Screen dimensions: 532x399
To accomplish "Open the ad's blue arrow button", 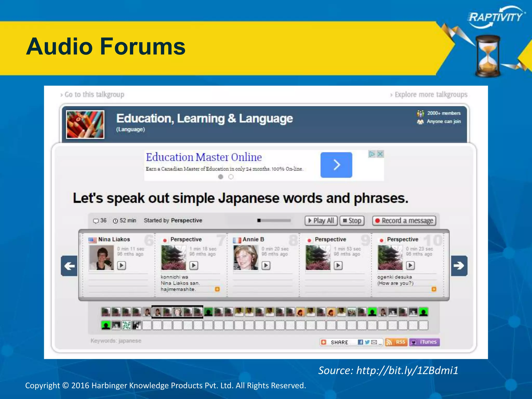I will (x=336, y=165).
